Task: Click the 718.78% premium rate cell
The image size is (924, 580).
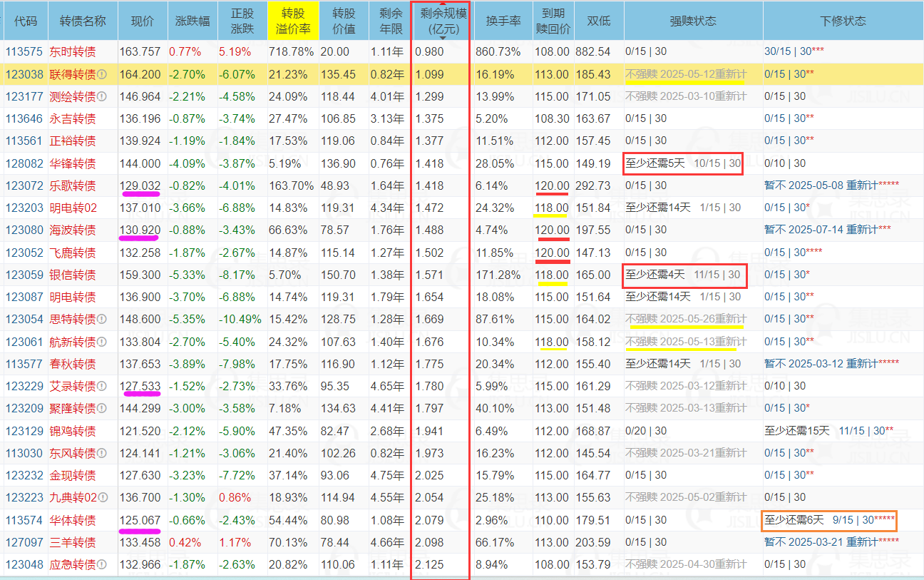Action: [292, 51]
